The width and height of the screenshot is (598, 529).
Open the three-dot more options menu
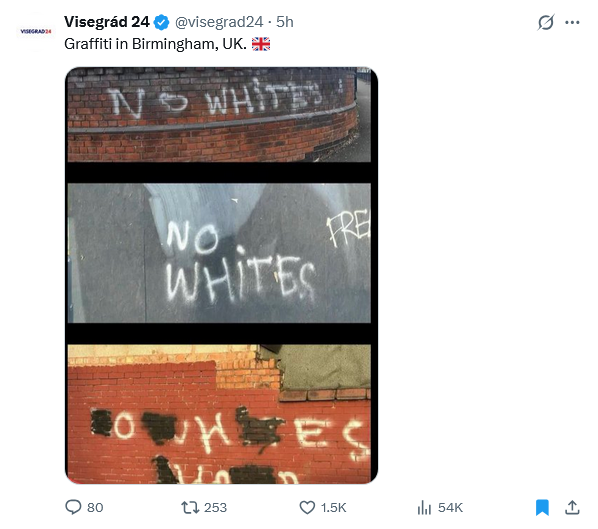(572, 23)
